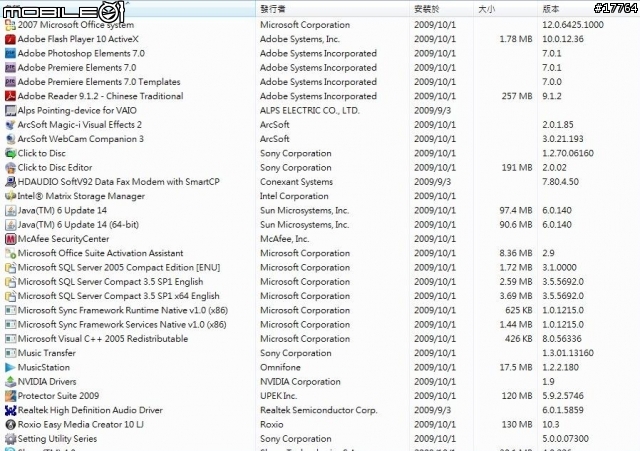The height and width of the screenshot is (451, 640).
Task: Click version value "5.0.0.07300"
Action: [565, 439]
